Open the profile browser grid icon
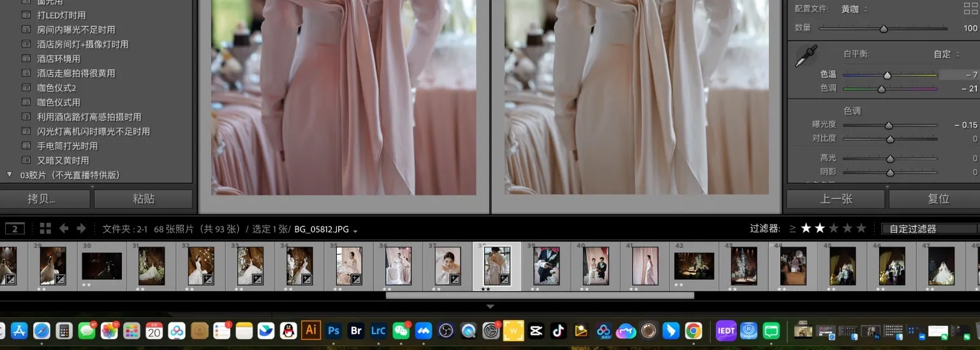980x350 pixels. coord(970,8)
